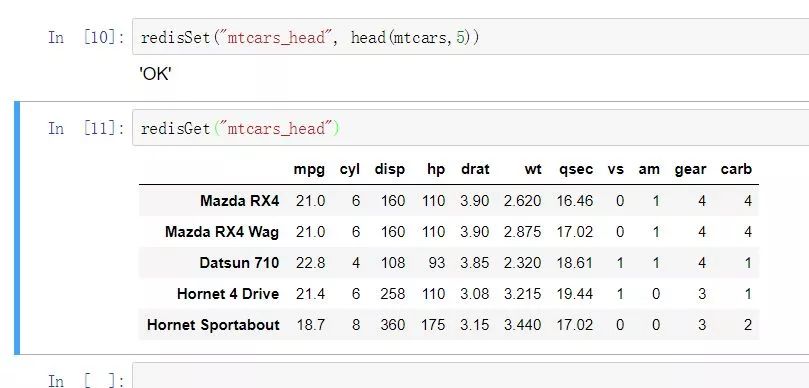
Task: Click the blue selected-cell indicator bar
Action: 17,228
